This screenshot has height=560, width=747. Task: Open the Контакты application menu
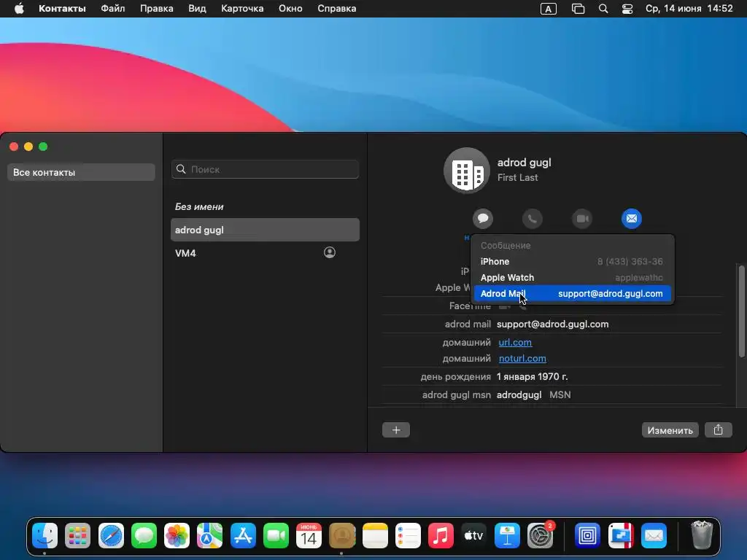pos(62,9)
